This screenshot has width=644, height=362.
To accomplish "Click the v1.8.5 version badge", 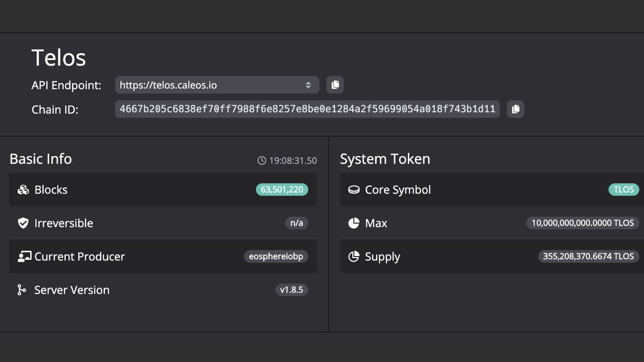I will point(291,290).
